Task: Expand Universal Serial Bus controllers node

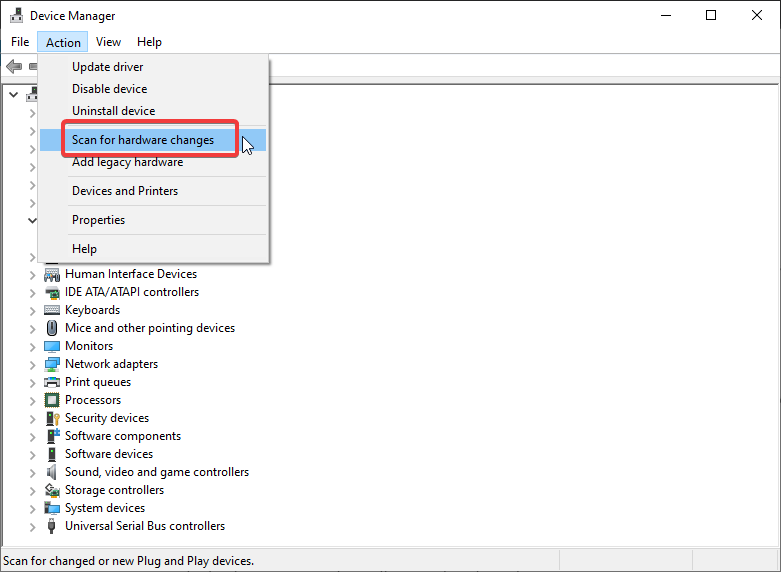Action: pos(32,526)
